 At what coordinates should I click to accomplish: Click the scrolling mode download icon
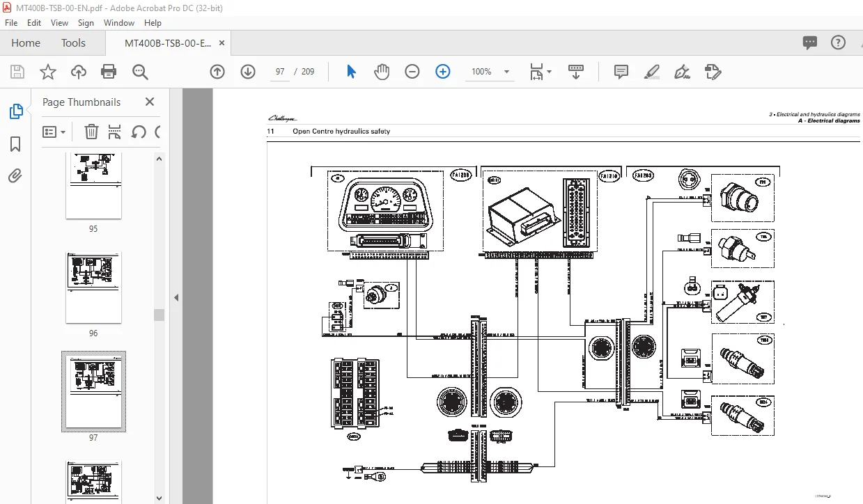coord(576,72)
